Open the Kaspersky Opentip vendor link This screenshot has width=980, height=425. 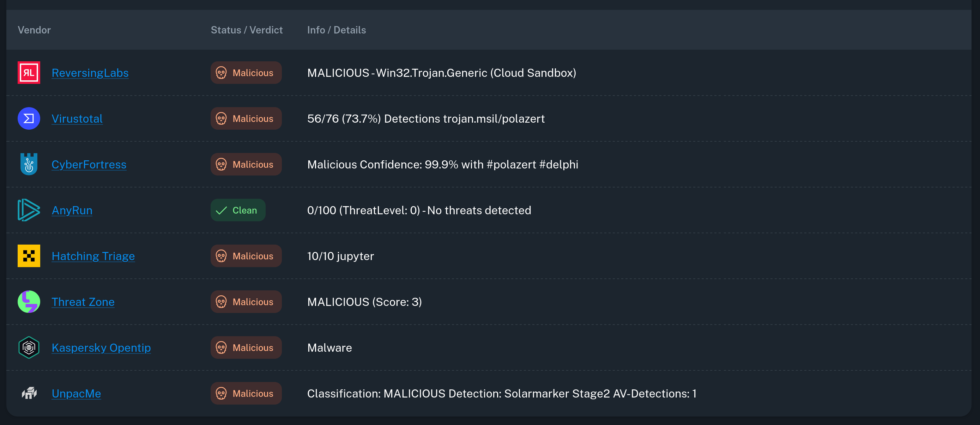(x=101, y=347)
